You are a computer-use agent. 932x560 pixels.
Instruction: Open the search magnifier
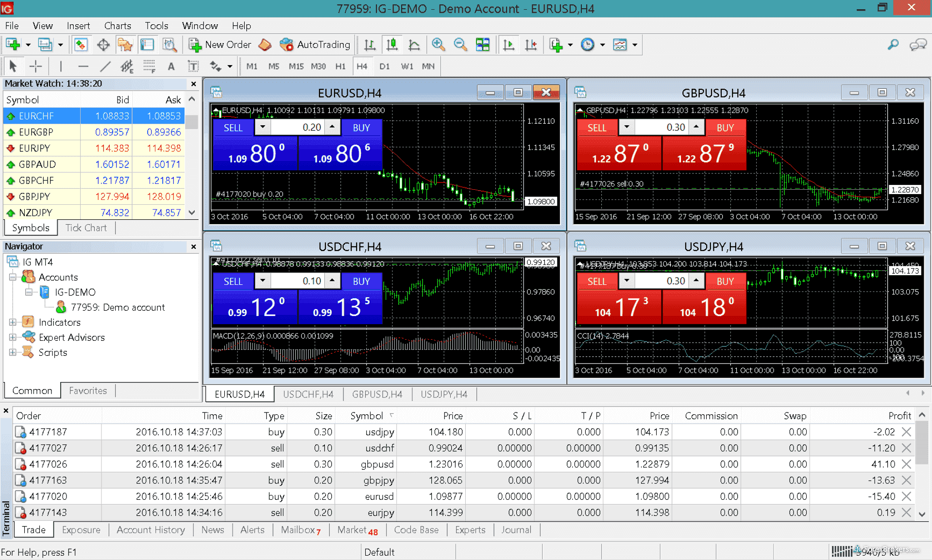893,44
